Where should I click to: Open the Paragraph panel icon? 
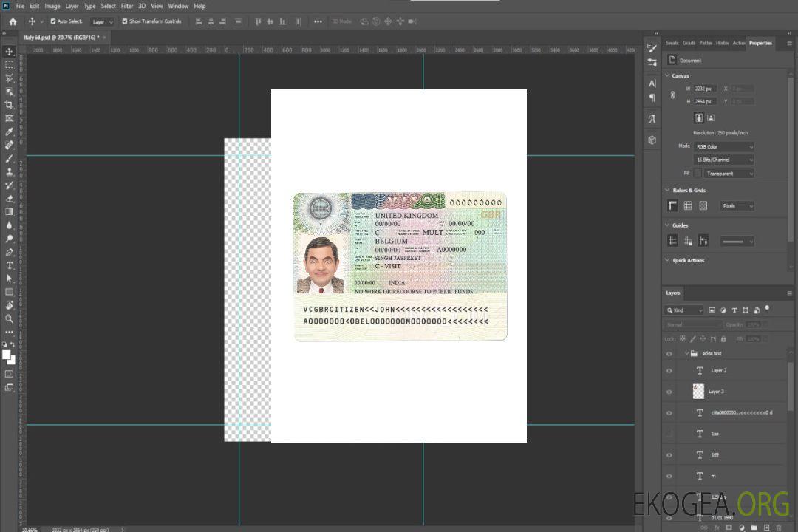(x=652, y=98)
